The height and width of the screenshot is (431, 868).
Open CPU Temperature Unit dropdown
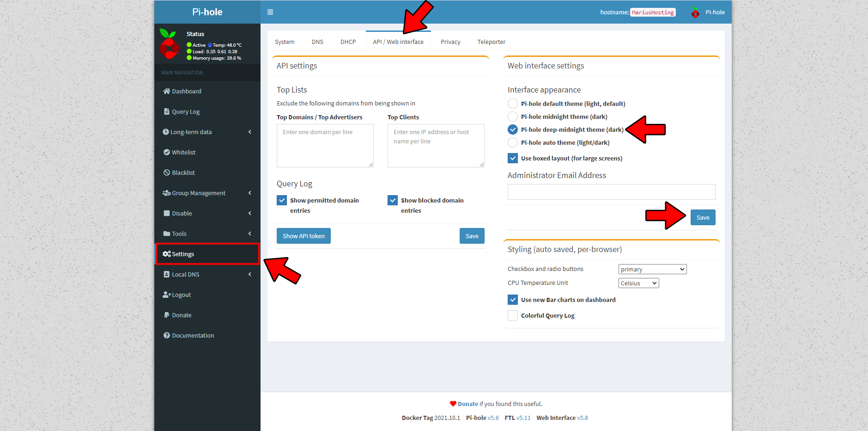tap(638, 283)
